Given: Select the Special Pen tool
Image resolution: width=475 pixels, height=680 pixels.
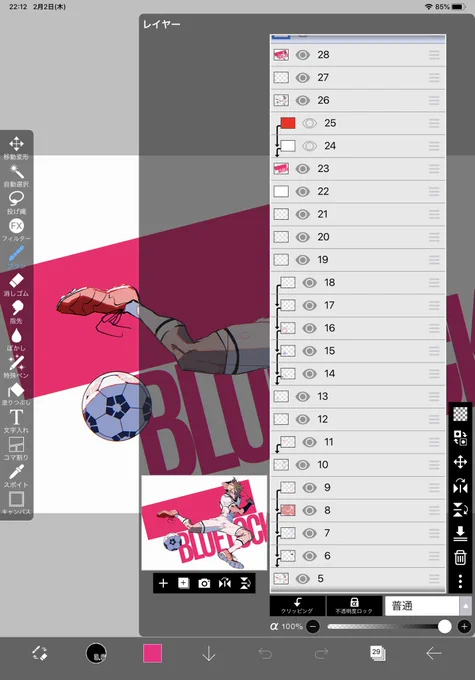Looking at the screenshot, I should [16, 366].
